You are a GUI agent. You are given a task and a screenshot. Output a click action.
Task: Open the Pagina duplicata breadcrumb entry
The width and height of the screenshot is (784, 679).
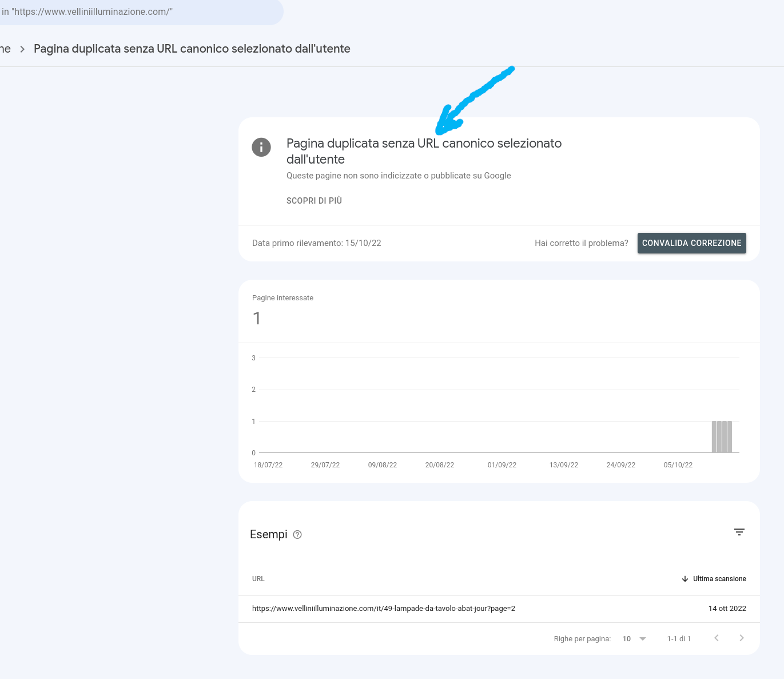[192, 49]
